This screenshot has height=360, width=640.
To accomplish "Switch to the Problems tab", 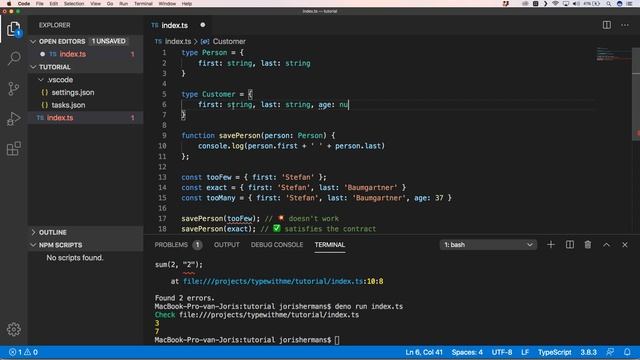I will point(171,244).
